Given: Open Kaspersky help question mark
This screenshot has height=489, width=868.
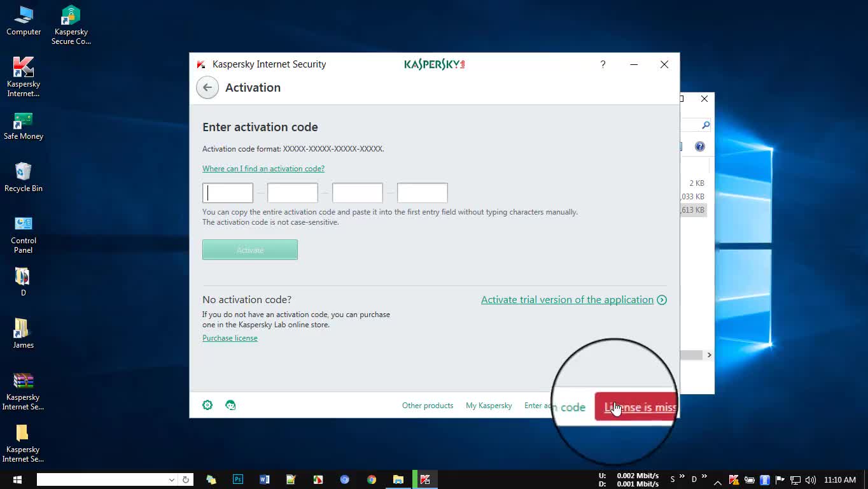Looking at the screenshot, I should [x=603, y=64].
